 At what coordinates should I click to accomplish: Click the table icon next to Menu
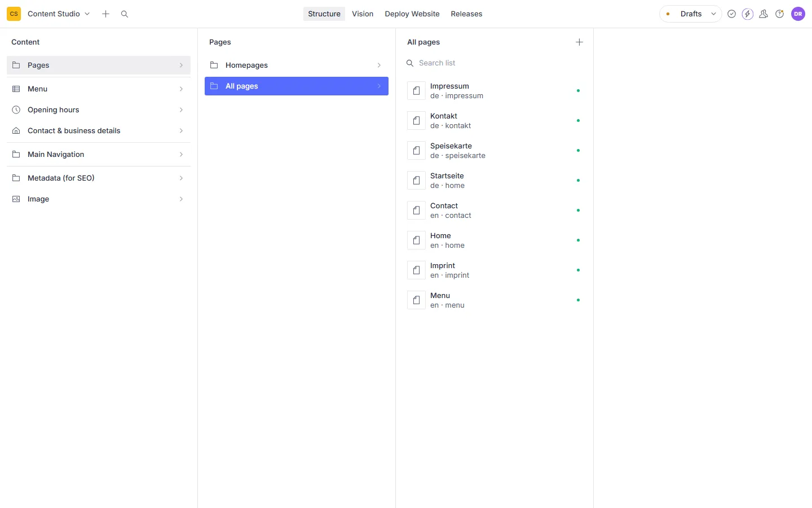(x=16, y=89)
